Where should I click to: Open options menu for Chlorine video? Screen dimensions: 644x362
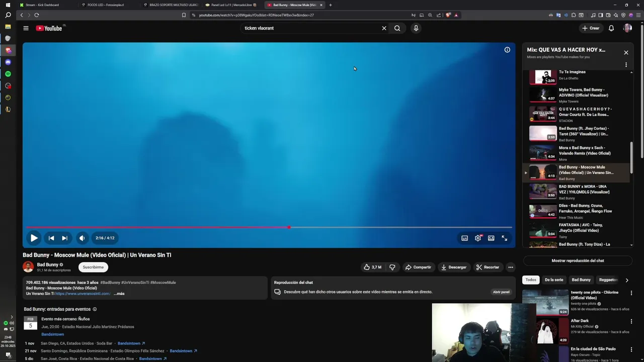(x=631, y=293)
